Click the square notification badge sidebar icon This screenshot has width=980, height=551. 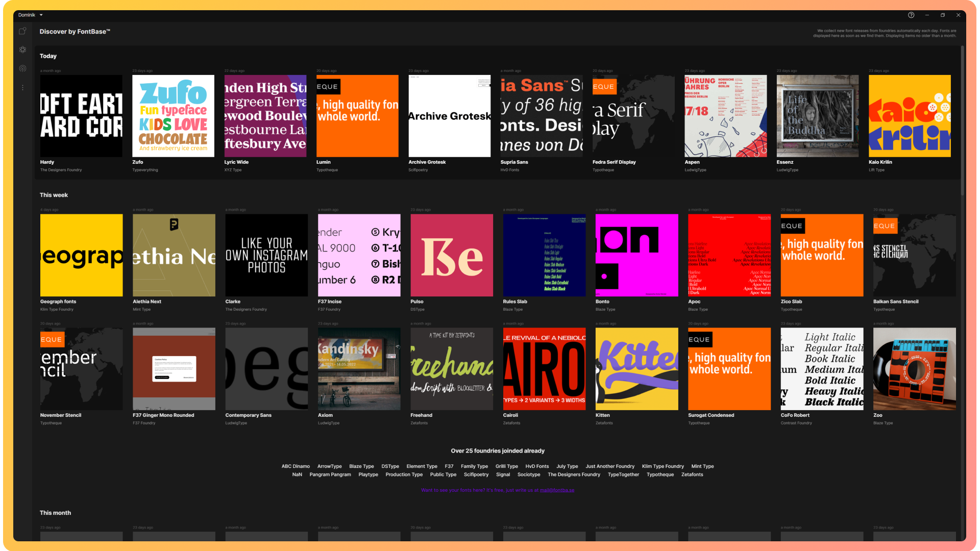(22, 31)
